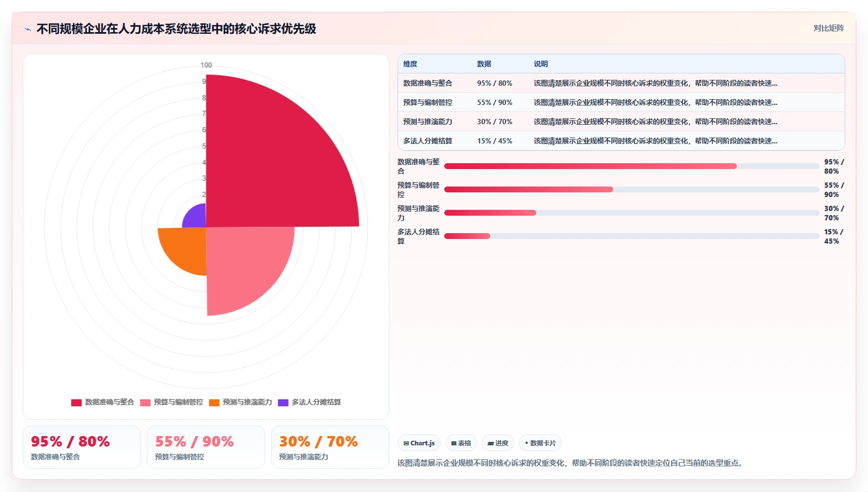This screenshot has width=868, height=492.
Task: Click the chart title heading text
Action: click(176, 29)
